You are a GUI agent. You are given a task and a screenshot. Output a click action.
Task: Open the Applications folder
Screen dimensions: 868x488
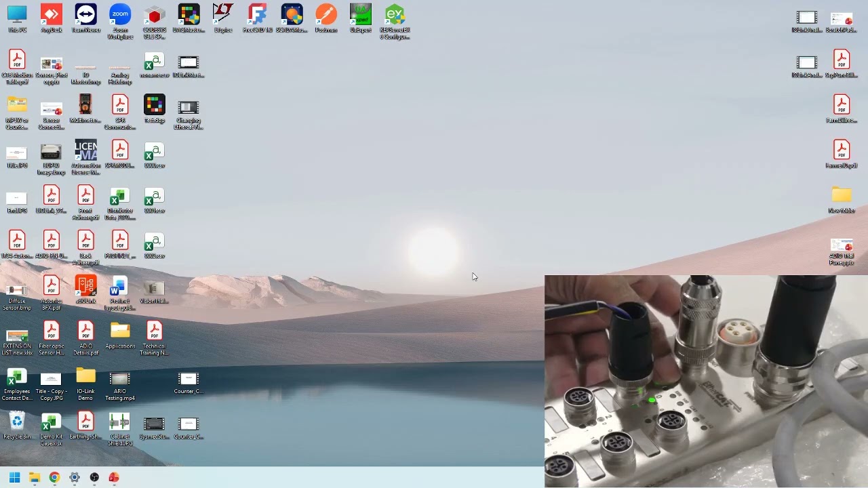pos(120,335)
